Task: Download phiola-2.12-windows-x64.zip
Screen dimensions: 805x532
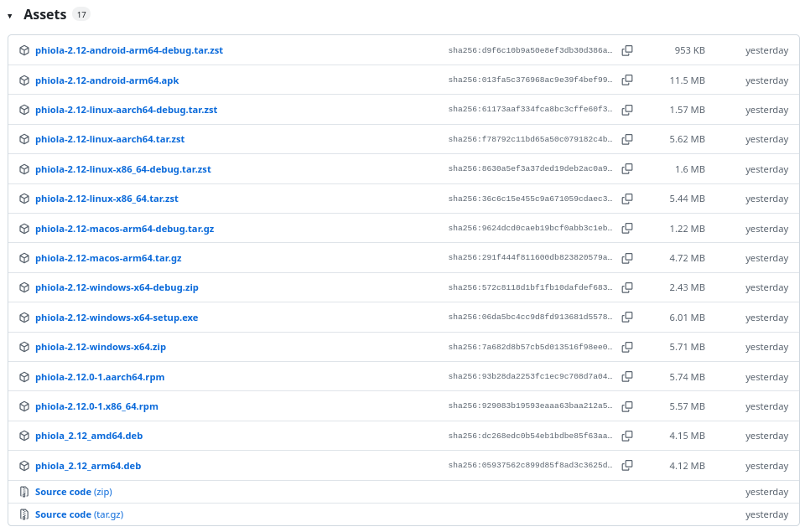Action: tap(101, 347)
